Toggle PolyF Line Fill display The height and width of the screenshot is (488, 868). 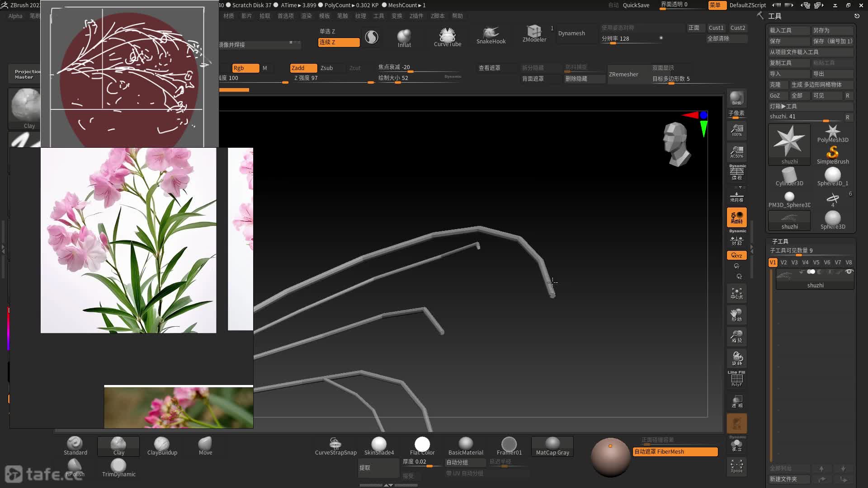(736, 379)
